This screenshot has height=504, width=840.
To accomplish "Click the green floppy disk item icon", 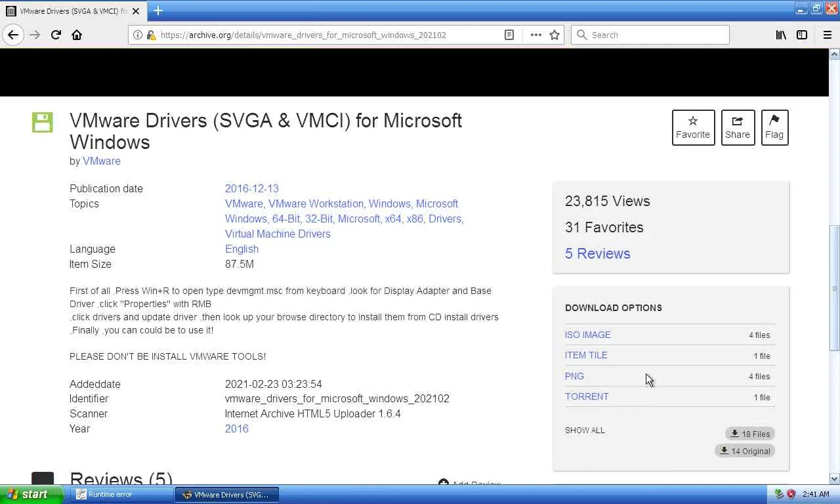I will click(42, 122).
